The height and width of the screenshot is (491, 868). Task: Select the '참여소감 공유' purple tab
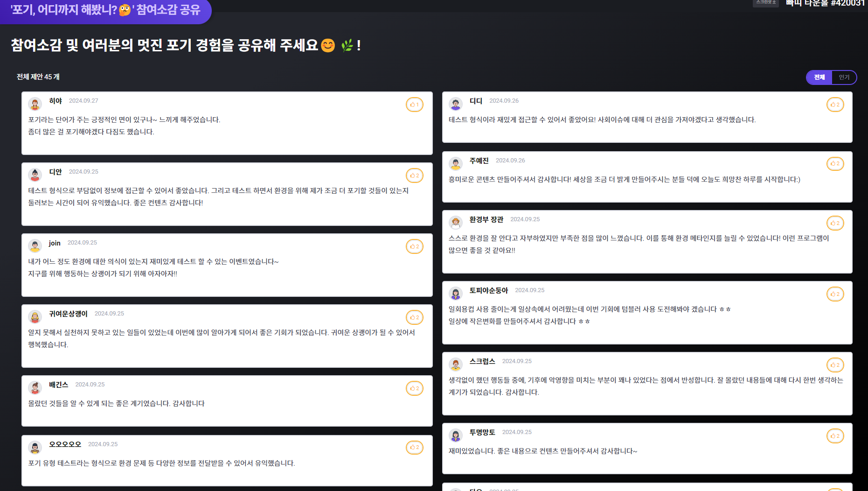coord(105,10)
